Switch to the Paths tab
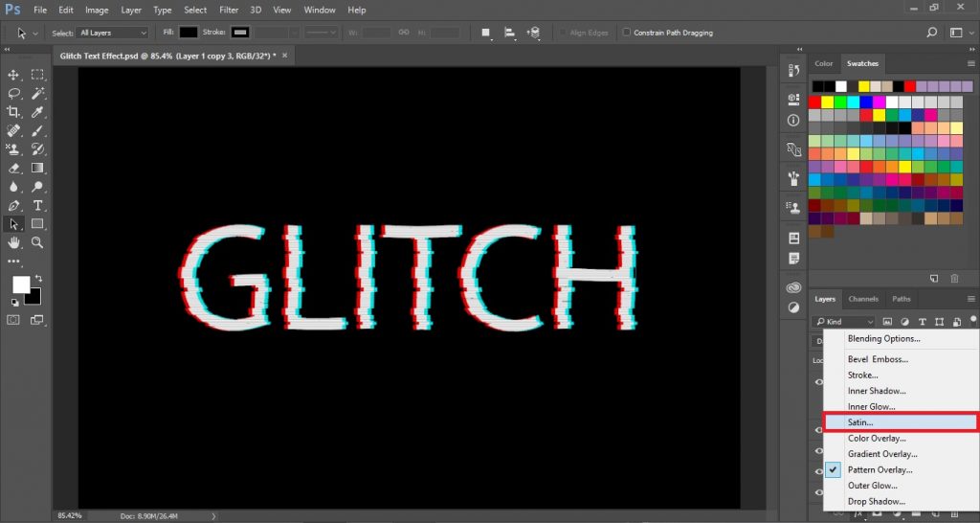The width and height of the screenshot is (980, 523). 902,299
